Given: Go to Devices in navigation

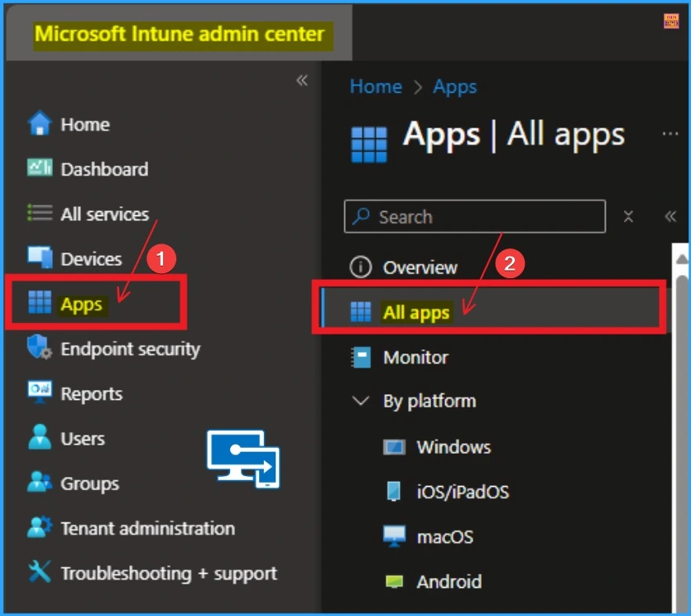Looking at the screenshot, I should point(91,259).
